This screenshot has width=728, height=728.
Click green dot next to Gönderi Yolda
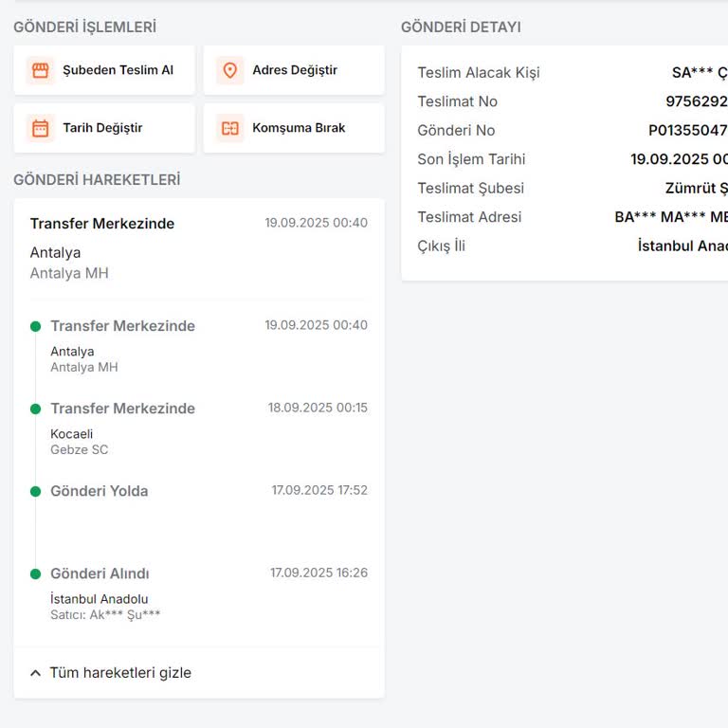coord(35,491)
